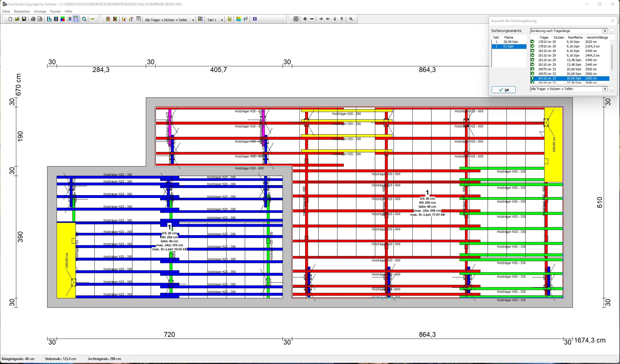Toggle the grid display toolbar button
This screenshot has height=364, width=620.
pos(56,19)
